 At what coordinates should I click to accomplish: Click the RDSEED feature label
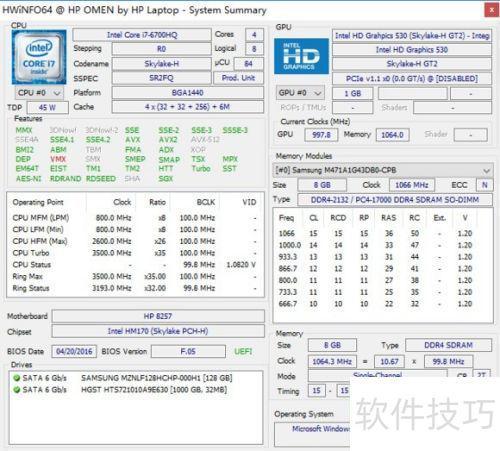click(x=101, y=179)
